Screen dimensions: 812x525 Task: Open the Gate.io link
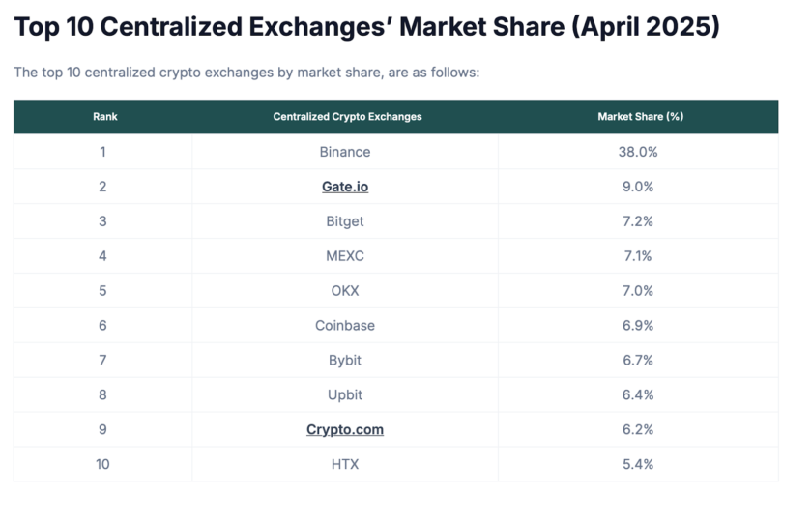345,187
